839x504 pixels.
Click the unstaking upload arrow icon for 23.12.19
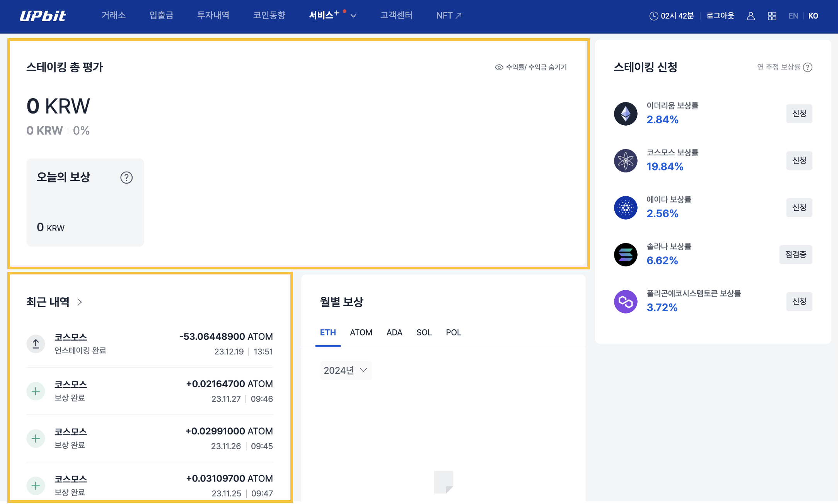[36, 344]
